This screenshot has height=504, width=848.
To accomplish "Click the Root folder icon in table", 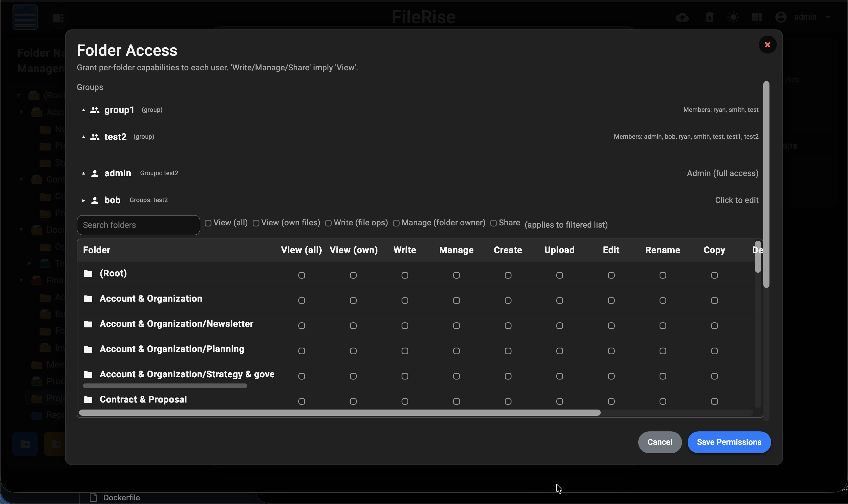I will [88, 273].
